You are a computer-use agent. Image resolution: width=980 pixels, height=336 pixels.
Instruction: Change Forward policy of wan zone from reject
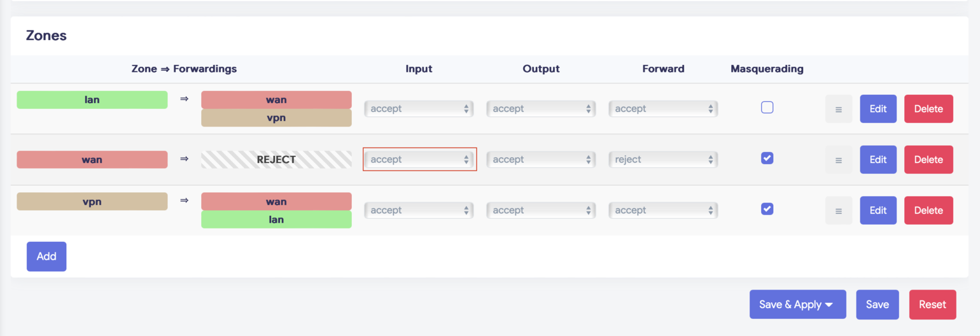pyautogui.click(x=663, y=160)
